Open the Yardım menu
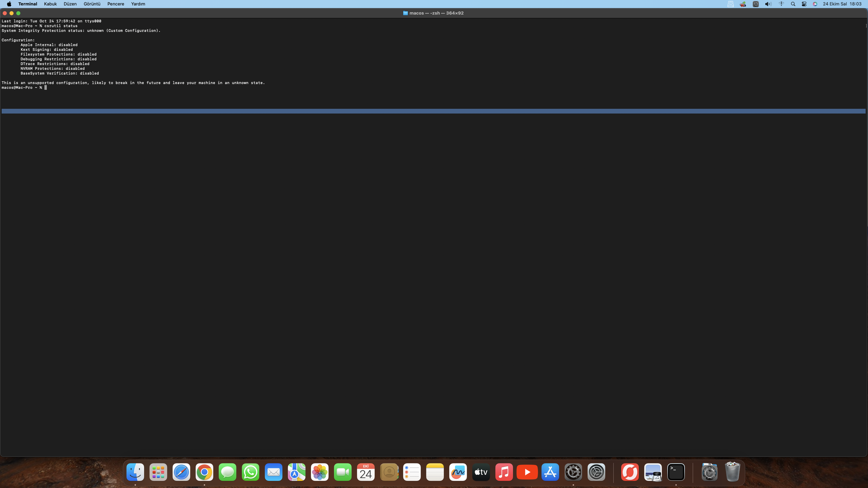The height and width of the screenshot is (488, 868). coord(138,4)
